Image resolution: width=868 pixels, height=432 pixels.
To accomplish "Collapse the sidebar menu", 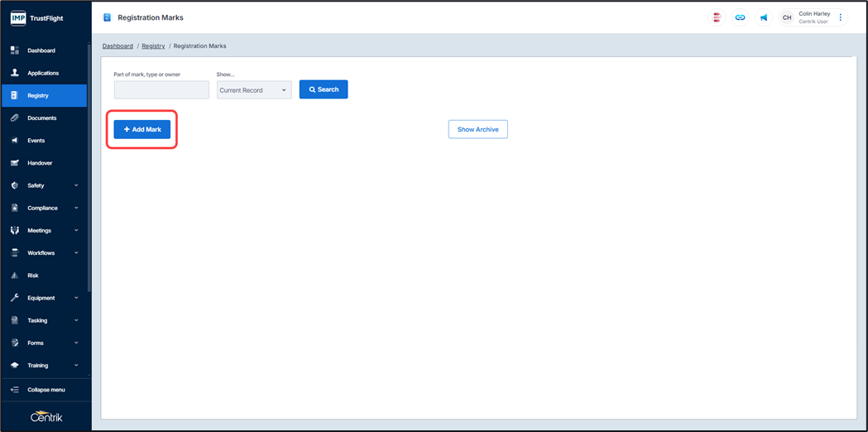I will (45, 390).
